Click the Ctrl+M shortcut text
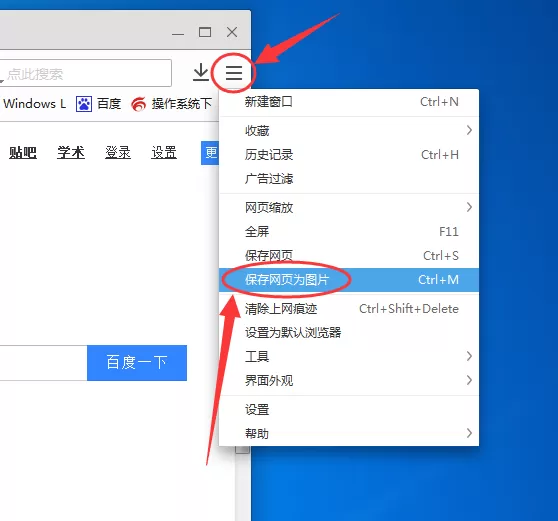Screen dimensions: 558x521 coord(438,280)
